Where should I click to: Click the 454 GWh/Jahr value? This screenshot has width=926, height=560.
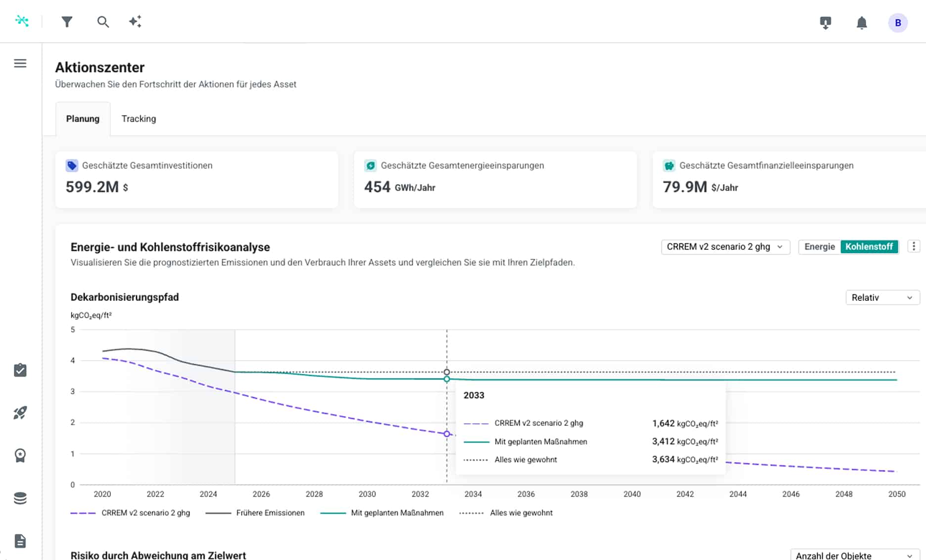tap(400, 187)
